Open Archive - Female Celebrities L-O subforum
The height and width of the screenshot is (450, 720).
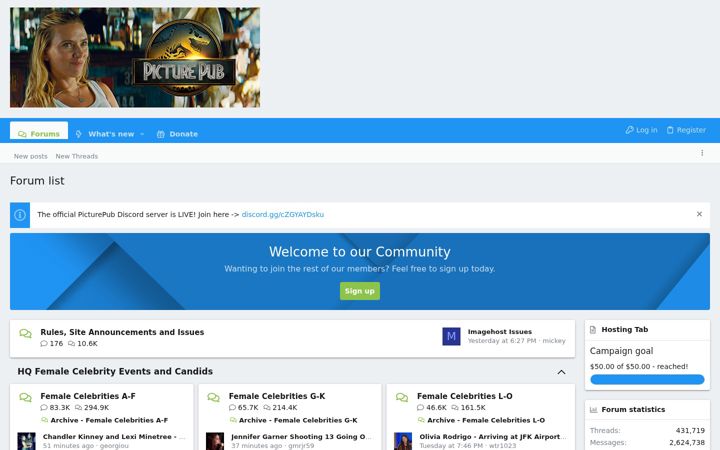pyautogui.click(x=486, y=420)
